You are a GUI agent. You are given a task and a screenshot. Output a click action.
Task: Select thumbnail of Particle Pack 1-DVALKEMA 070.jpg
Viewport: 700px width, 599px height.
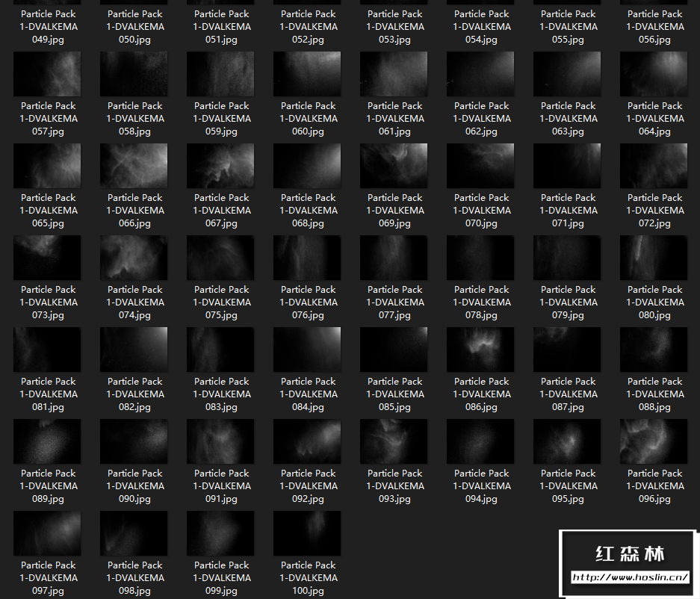pos(480,166)
